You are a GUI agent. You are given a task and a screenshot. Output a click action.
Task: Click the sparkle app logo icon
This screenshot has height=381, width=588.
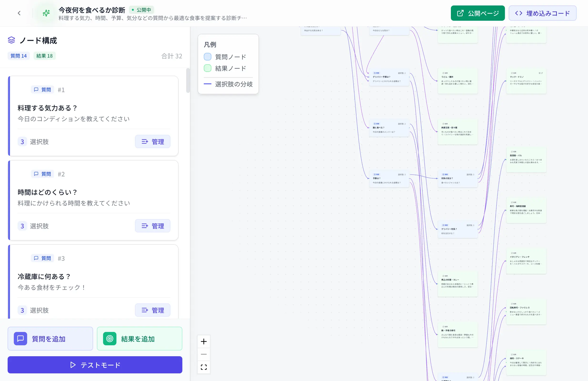click(46, 13)
